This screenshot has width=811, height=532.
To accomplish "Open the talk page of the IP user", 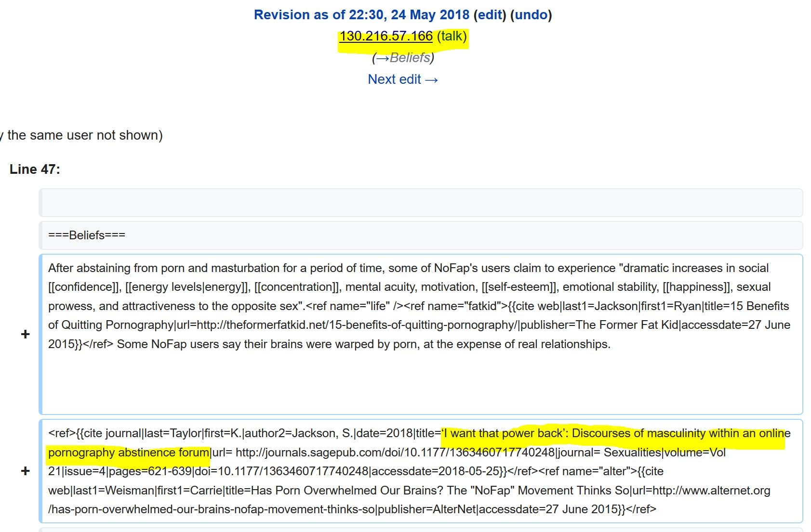I will coord(452,36).
